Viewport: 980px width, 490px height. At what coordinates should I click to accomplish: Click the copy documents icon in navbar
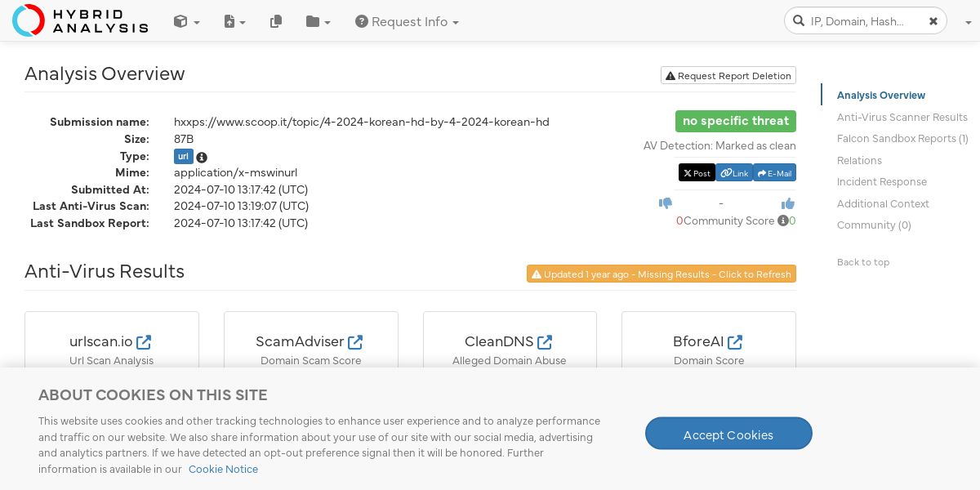(276, 22)
